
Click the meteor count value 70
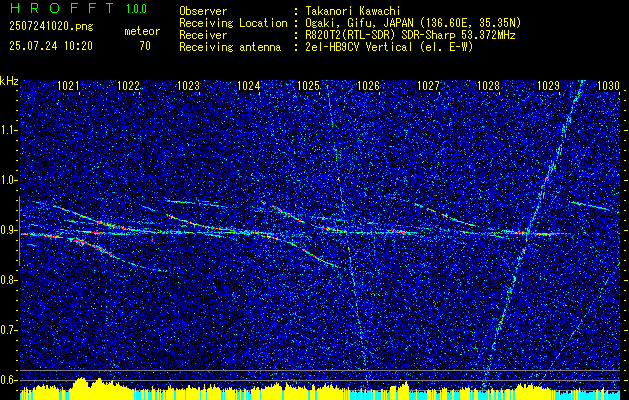coord(145,46)
